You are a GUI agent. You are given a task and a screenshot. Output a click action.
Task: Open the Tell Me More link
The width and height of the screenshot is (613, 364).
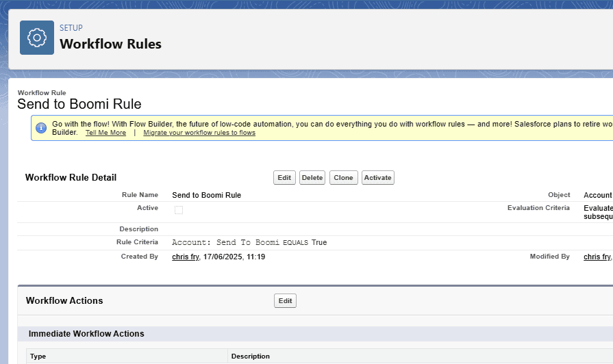105,133
